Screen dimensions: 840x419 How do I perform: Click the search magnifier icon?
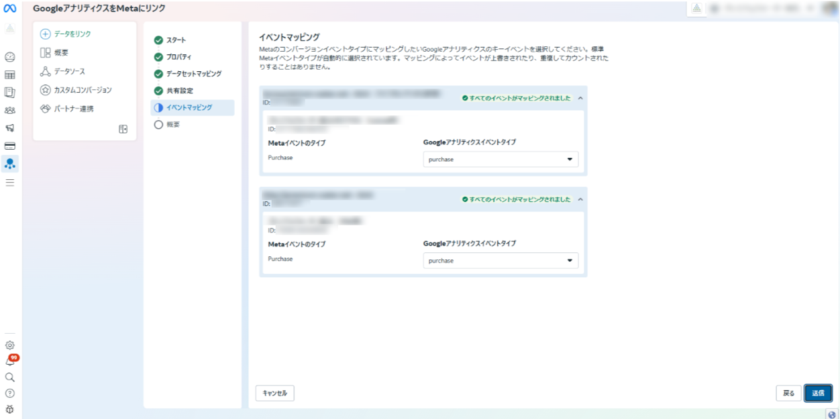(10, 378)
